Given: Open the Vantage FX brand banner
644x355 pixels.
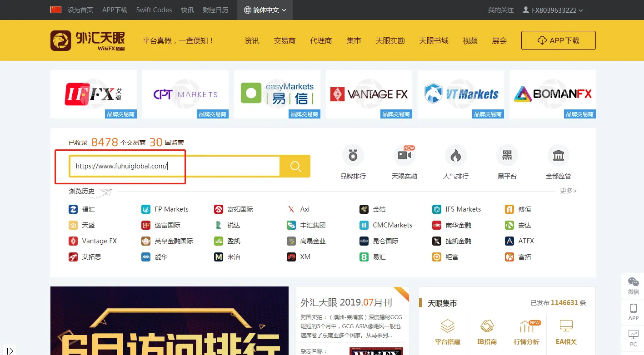Looking at the screenshot, I should [x=369, y=94].
